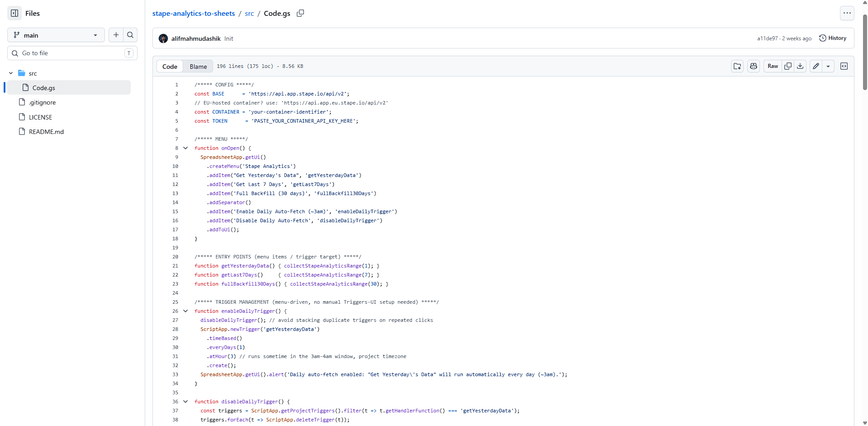Image resolution: width=868 pixels, height=426 pixels.
Task: Open README.md file
Action: click(x=46, y=132)
